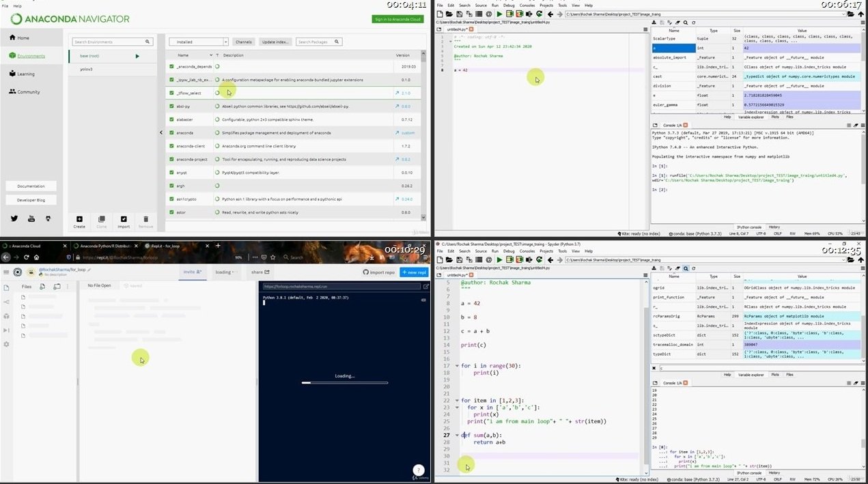
Task: Open Consoles menu in lower Spyder
Action: (527, 251)
